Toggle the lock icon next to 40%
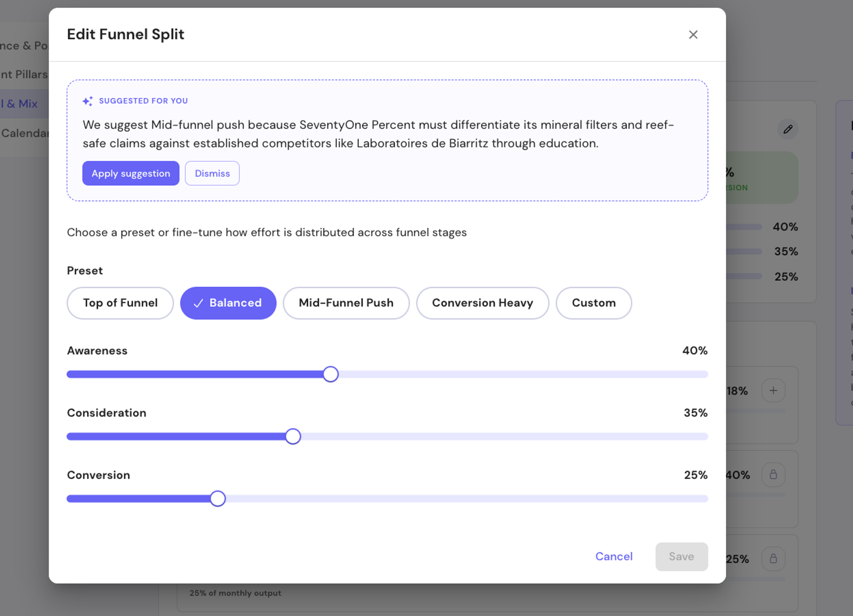The image size is (853, 616). pos(773,475)
